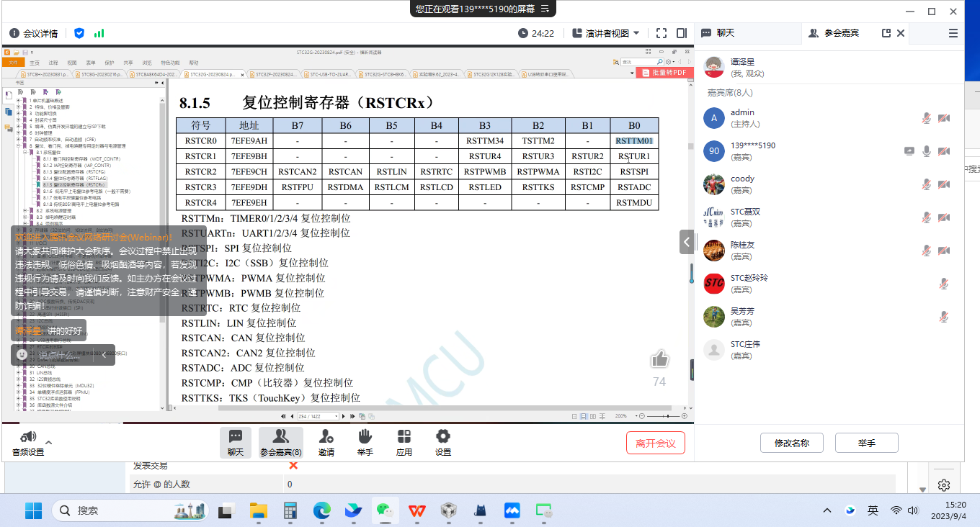Viewport: 980px width, 527px height.
Task: Click the blue security shield icon
Action: (x=79, y=33)
